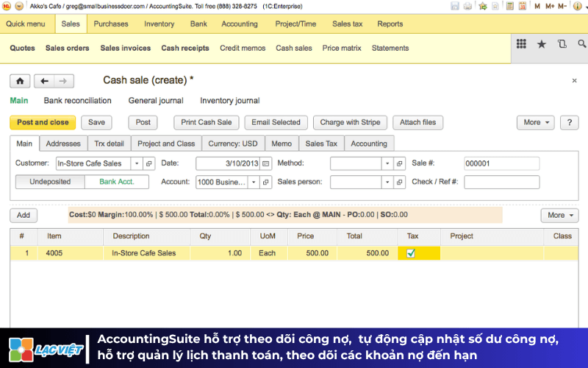Click the Print Cash Sale button
Viewport: 588px width, 368px height.
click(207, 122)
